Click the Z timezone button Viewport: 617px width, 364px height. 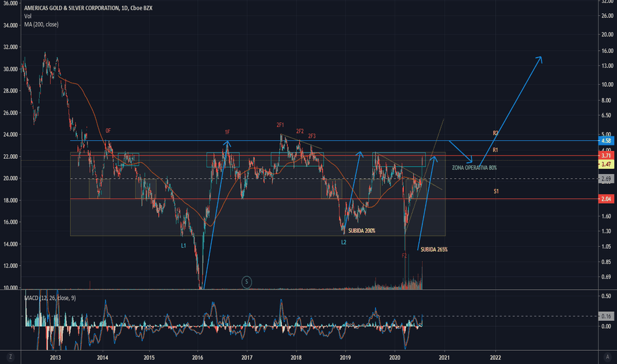coord(10,357)
